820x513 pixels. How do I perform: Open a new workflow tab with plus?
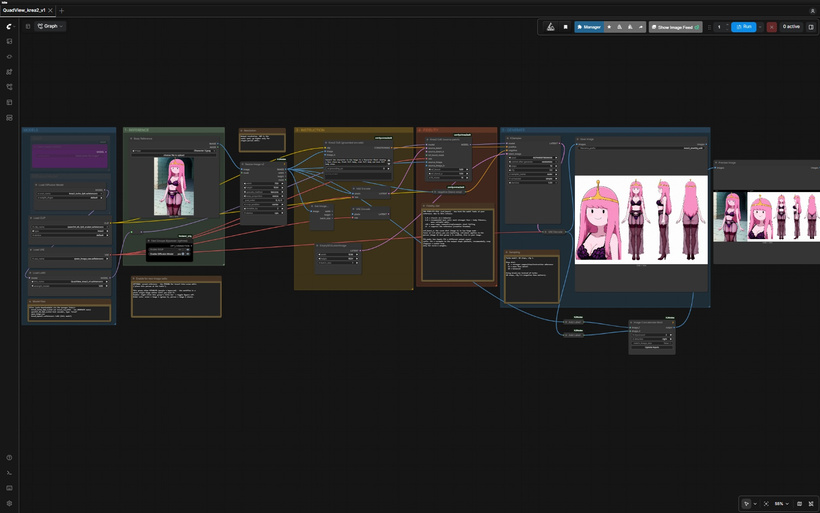[61, 10]
